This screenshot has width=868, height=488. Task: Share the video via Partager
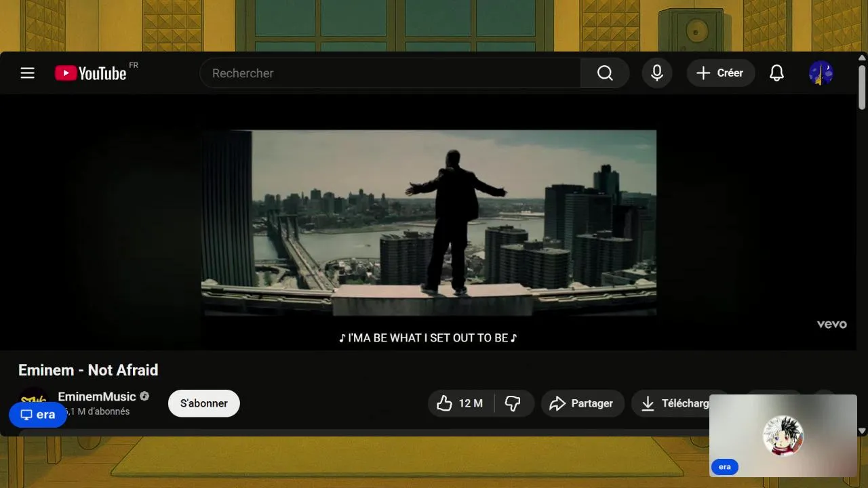(583, 403)
